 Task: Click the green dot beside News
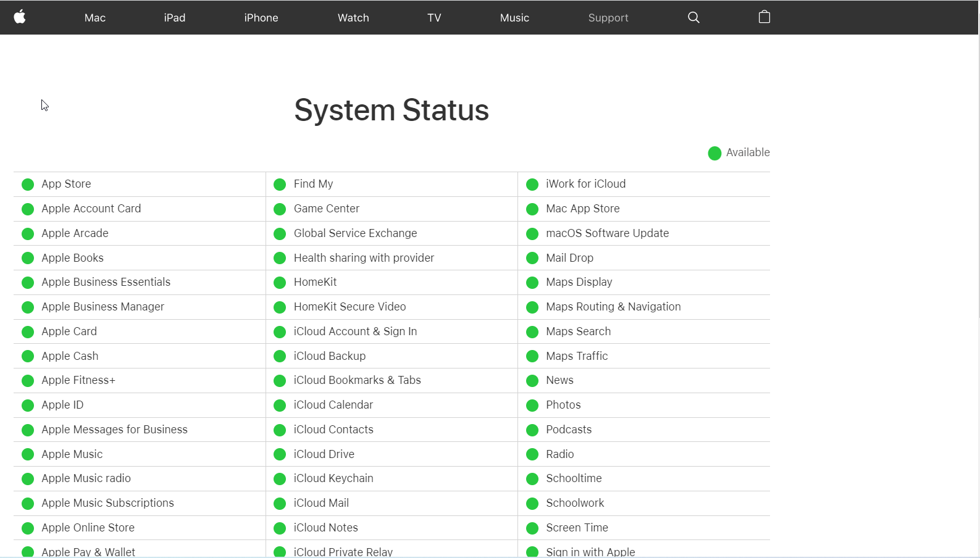pyautogui.click(x=532, y=381)
